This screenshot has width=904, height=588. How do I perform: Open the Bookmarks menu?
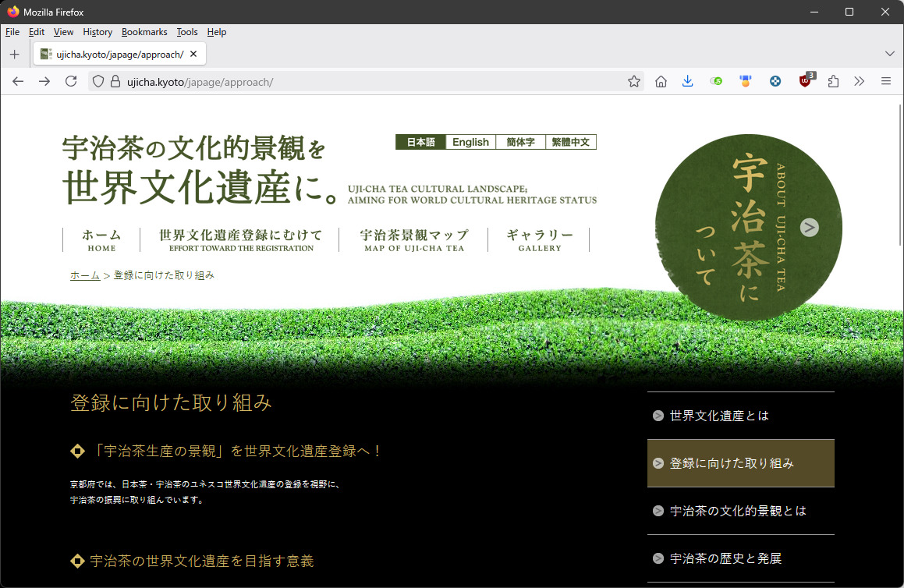tap(144, 32)
